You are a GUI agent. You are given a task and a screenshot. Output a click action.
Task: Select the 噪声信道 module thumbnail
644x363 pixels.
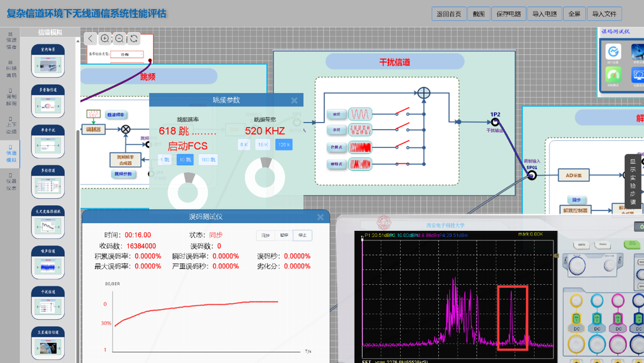point(48,263)
